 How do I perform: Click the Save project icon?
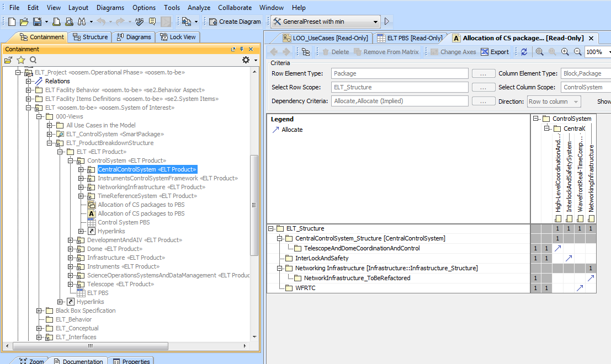36,22
